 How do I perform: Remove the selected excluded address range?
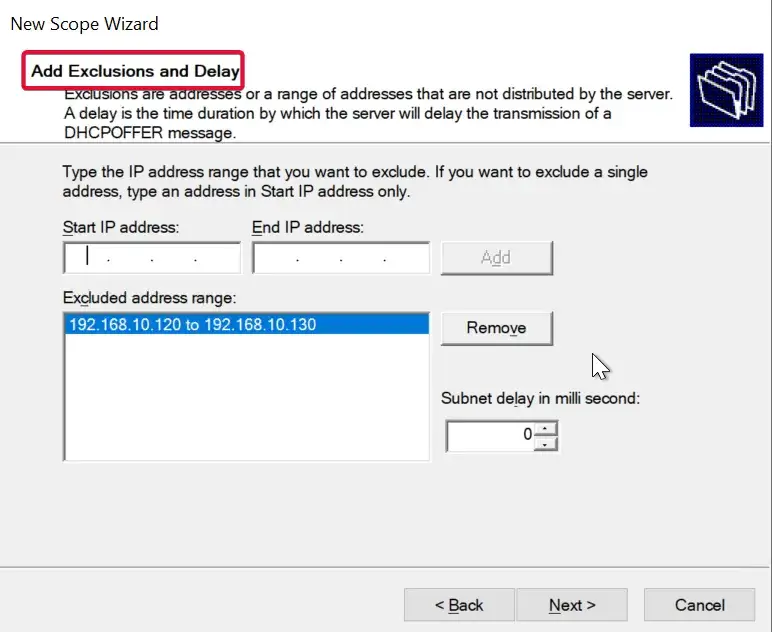496,328
